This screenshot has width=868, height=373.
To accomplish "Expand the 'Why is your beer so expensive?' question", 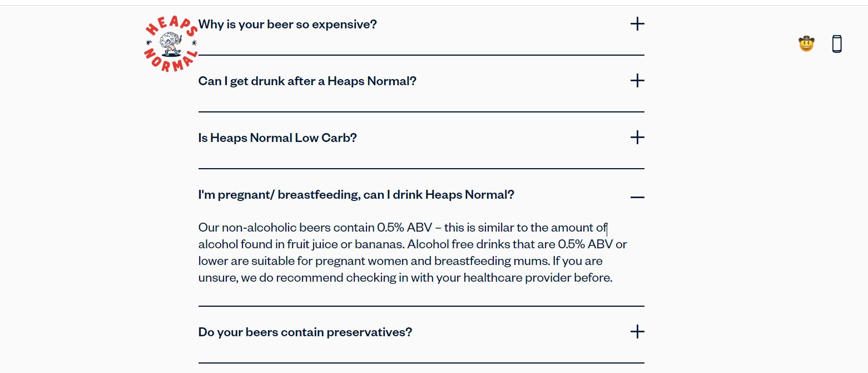I will click(x=287, y=24).
